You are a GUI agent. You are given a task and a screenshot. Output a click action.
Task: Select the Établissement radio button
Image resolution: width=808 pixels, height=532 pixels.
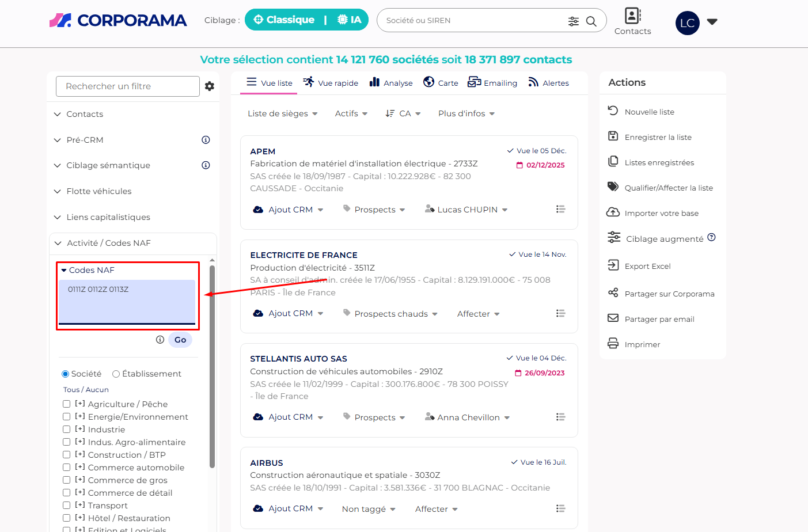[x=116, y=374]
